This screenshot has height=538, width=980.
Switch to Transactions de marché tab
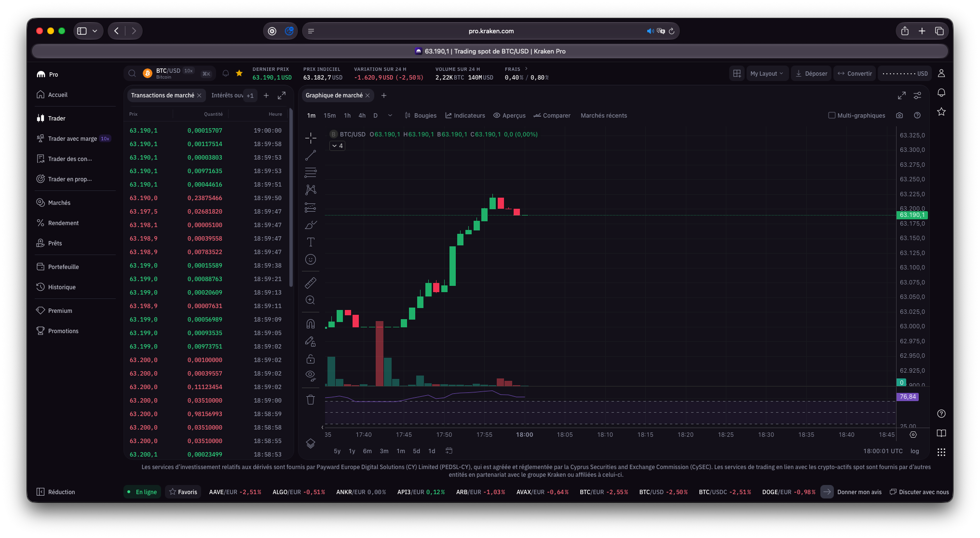(163, 95)
